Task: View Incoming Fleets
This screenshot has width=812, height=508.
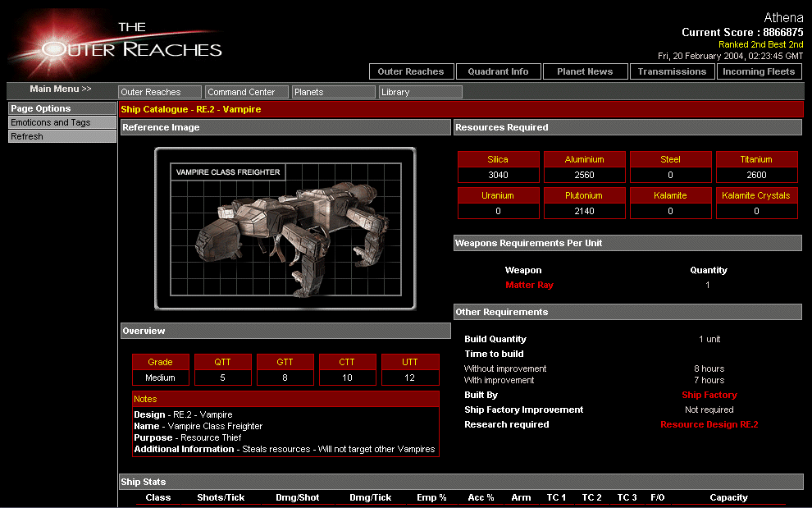Action: pos(759,71)
